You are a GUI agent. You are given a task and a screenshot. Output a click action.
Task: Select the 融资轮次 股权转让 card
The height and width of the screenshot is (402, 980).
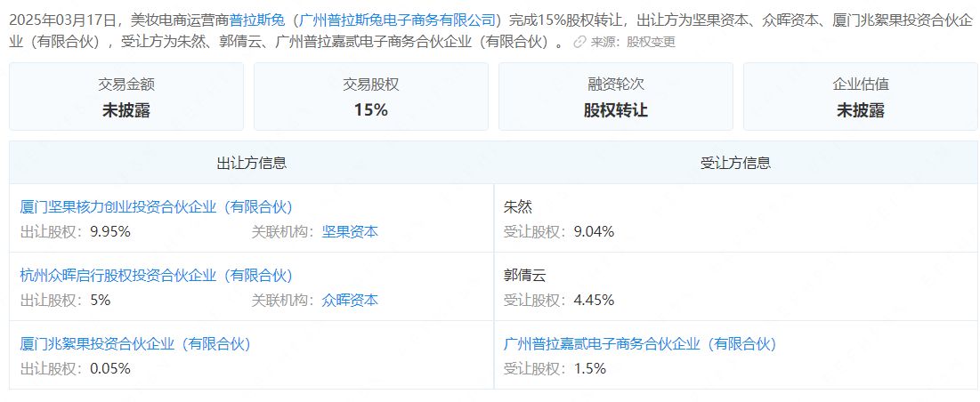tap(616, 97)
